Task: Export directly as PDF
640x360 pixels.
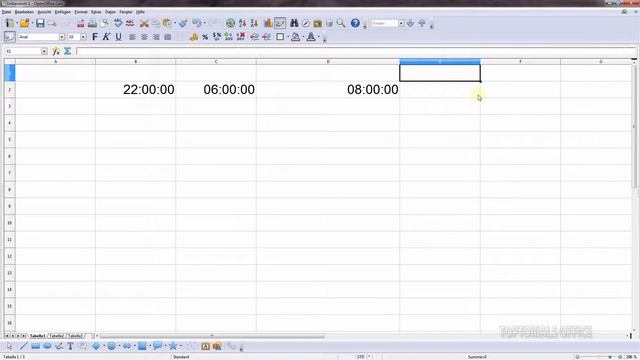Action: (80, 23)
